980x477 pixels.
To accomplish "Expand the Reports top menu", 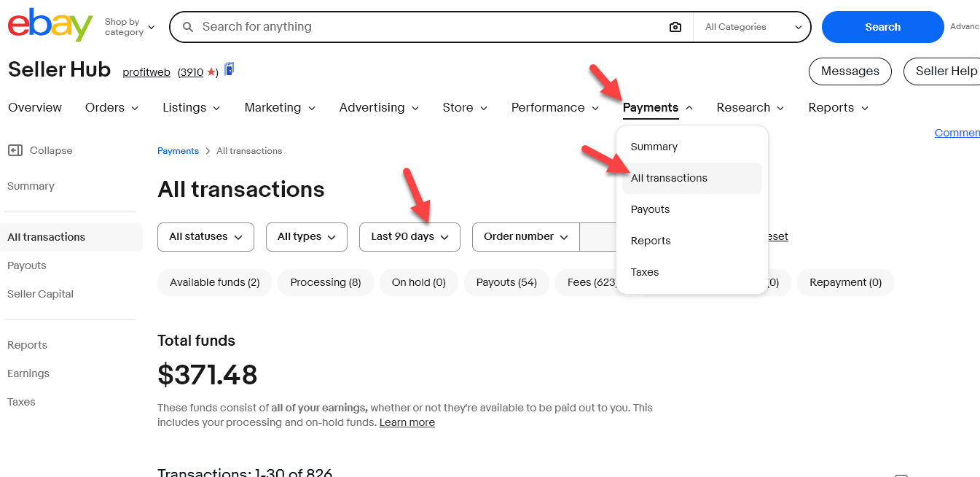I will click(x=839, y=107).
